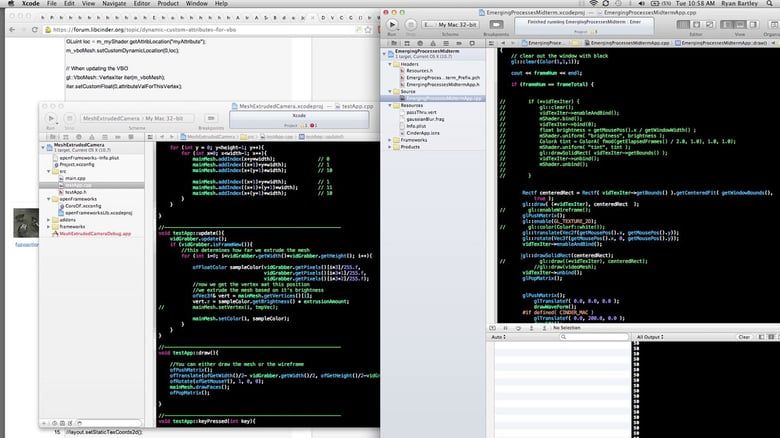Switch to the Standard editor mode
The width and height of the screenshot is (780, 438).
point(683,24)
